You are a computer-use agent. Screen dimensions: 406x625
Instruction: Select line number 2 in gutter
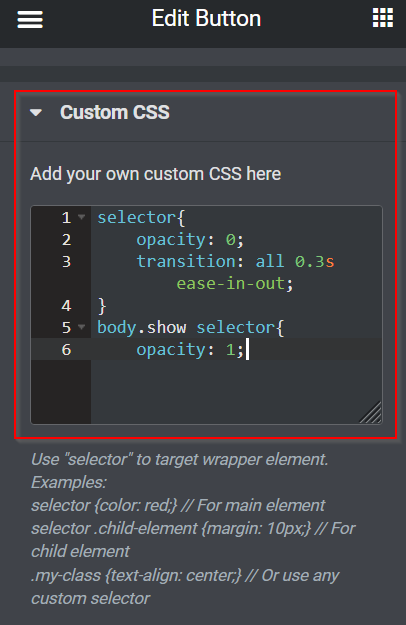(x=66, y=240)
